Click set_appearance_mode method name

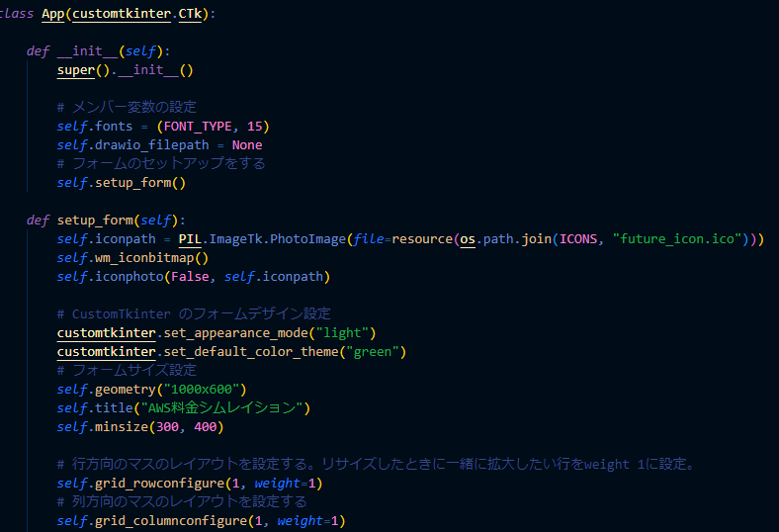pos(236,333)
